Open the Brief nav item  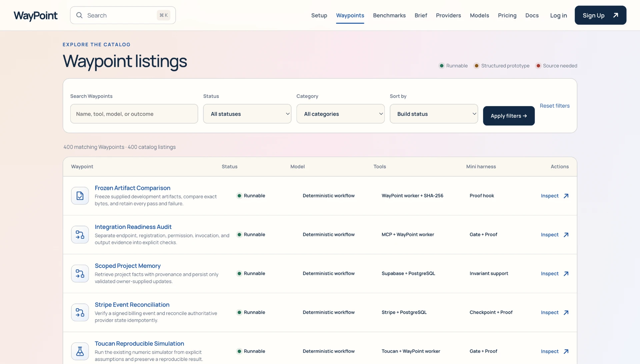coord(421,15)
